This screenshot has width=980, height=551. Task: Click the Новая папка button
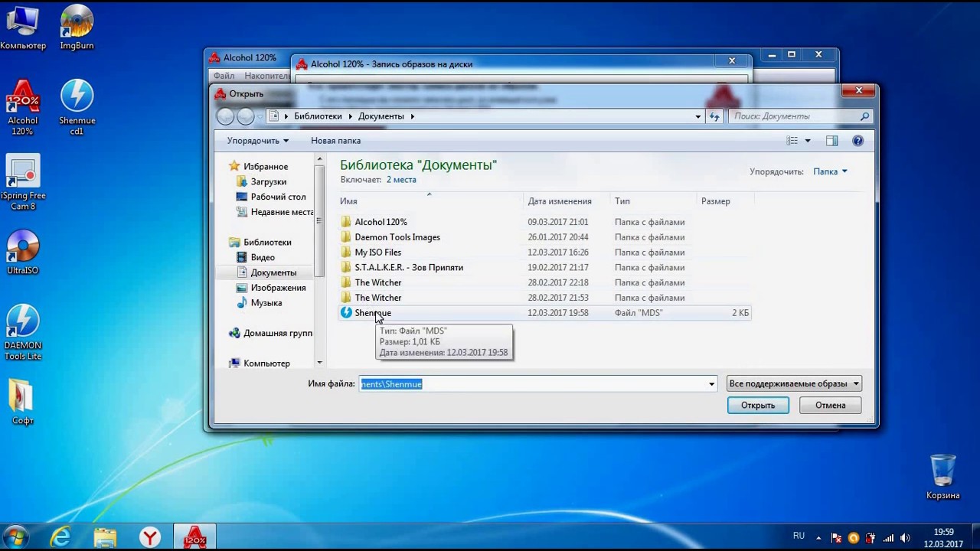(x=335, y=141)
